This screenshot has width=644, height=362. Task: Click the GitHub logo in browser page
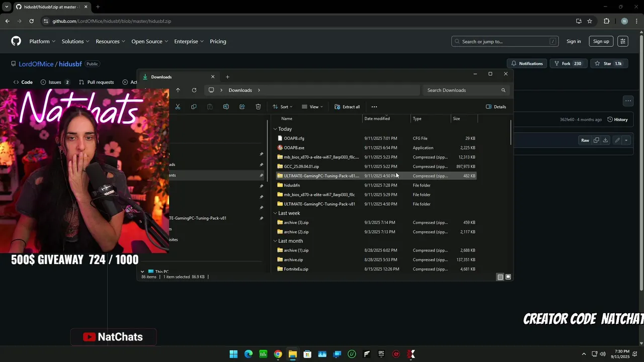pos(16,41)
